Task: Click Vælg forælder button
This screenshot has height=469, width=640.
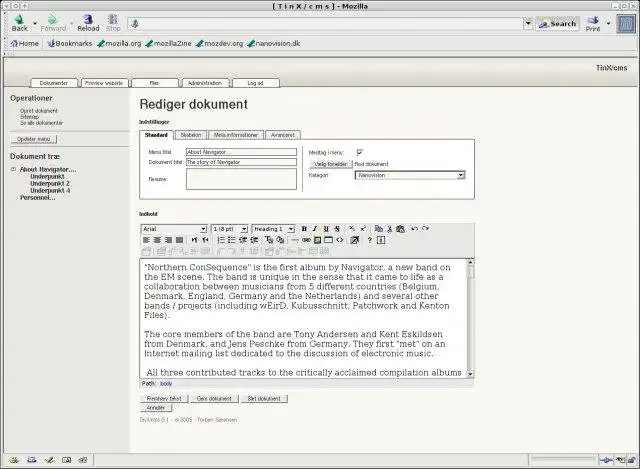Action: [331, 164]
